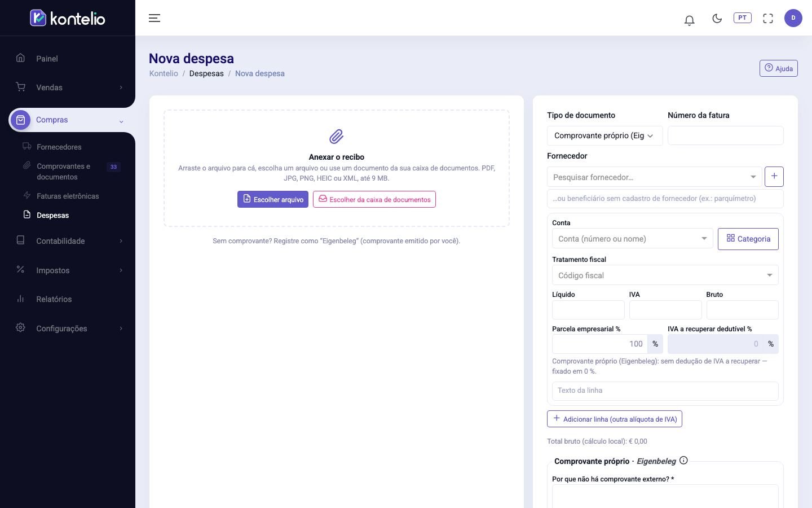Image resolution: width=812 pixels, height=508 pixels.
Task: Click the Vendas cart icon
Action: [21, 87]
